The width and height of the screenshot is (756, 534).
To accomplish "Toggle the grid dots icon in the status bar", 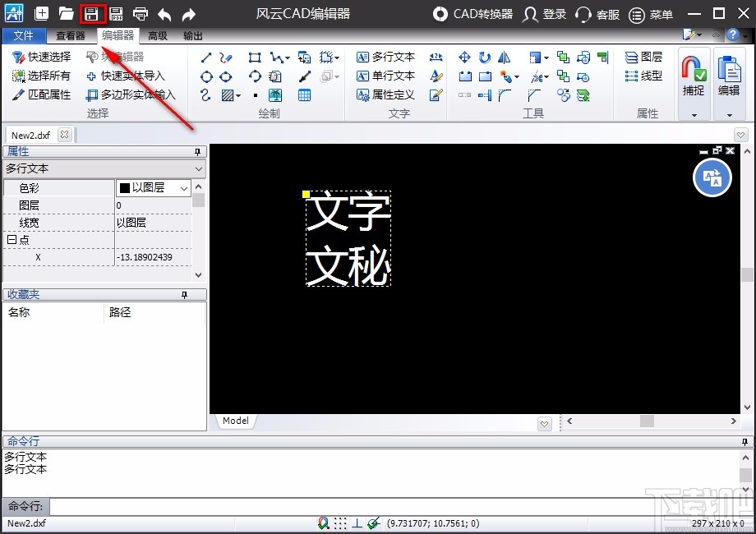I will (x=340, y=523).
